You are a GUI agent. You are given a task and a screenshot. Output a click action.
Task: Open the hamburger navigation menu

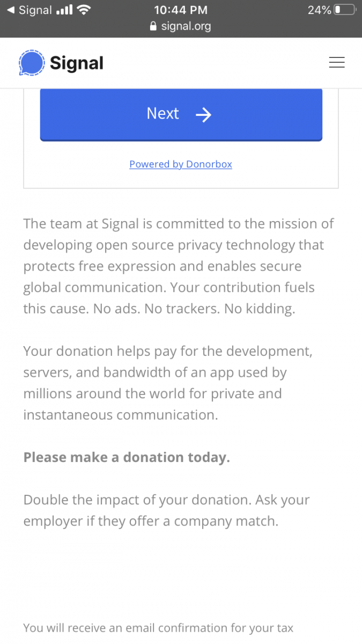336,63
